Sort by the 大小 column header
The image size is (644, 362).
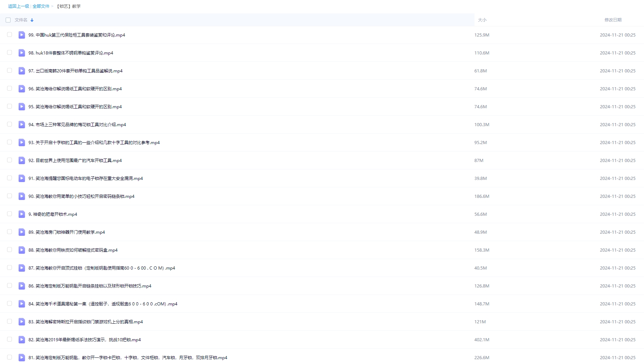pyautogui.click(x=482, y=20)
